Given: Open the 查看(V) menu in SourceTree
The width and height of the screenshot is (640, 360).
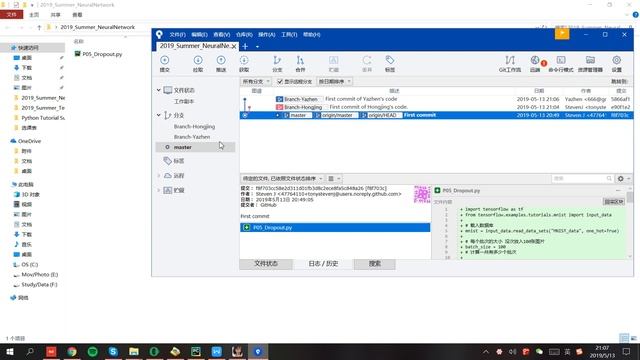Looking at the screenshot, I should tap(222, 35).
